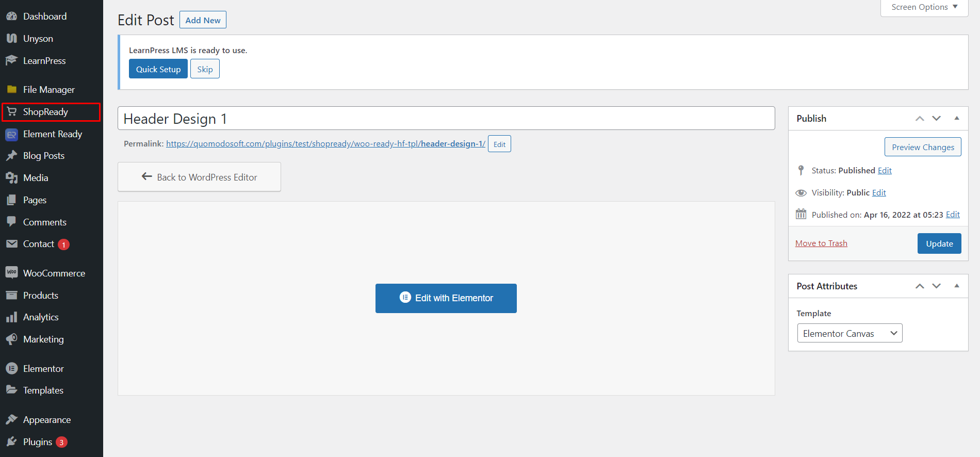Click the Element Ready logo icon
Viewport: 980px width, 457px height.
(12, 134)
